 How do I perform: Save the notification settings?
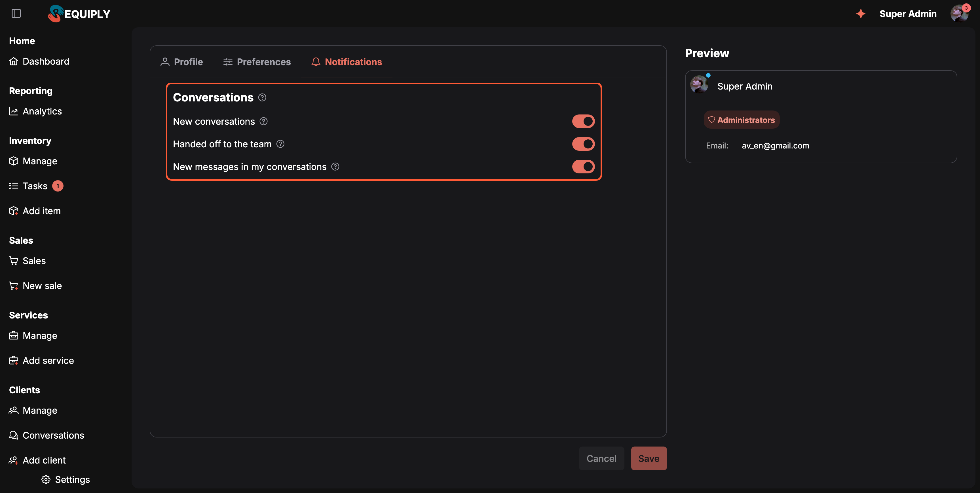[649, 458]
